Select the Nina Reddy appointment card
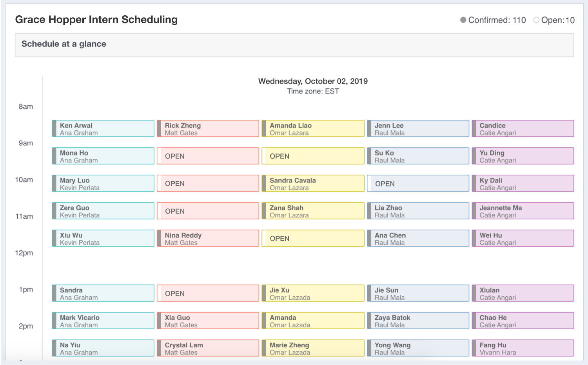Image resolution: width=588 pixels, height=365 pixels. pos(208,238)
